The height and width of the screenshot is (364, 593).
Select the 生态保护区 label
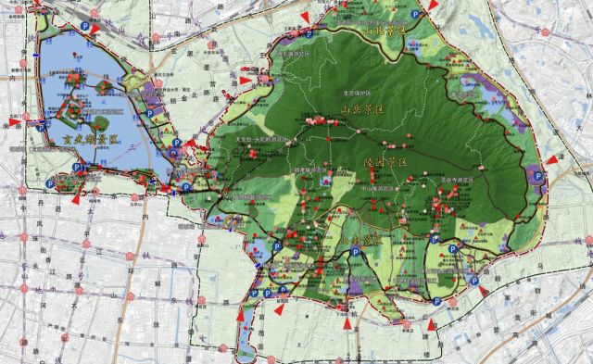tap(357, 93)
